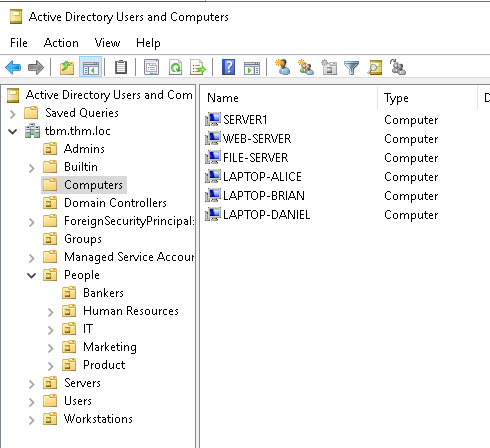Toggle Show/Hide Console Tree toolbar icon
Viewport: 490px width, 448px height.
click(x=91, y=67)
